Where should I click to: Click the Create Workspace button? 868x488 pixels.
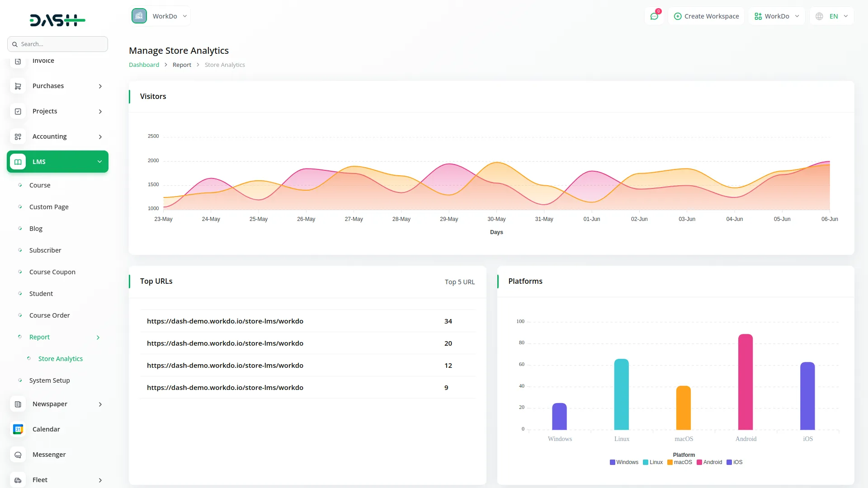706,16
